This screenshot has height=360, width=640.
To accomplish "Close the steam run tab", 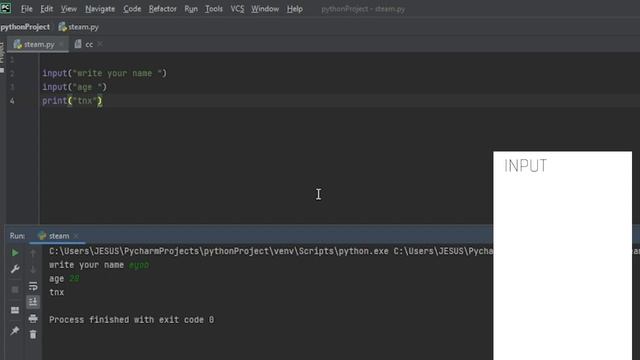I will (x=76, y=236).
